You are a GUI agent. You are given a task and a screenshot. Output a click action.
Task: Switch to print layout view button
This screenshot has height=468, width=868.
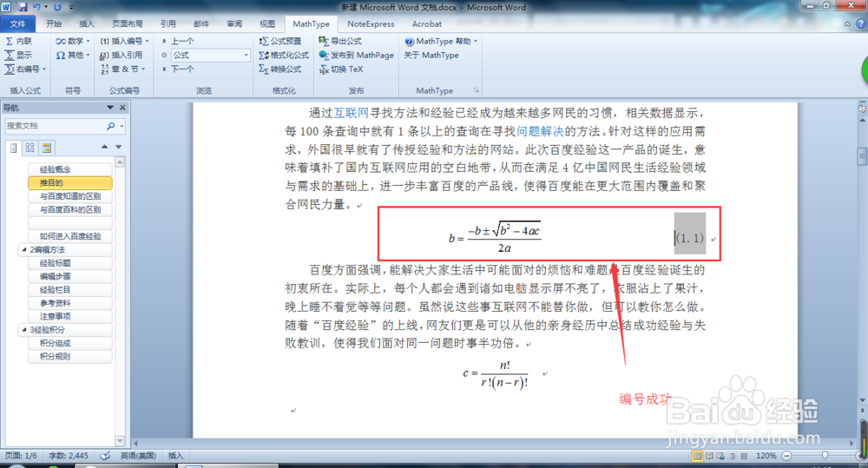(697, 456)
